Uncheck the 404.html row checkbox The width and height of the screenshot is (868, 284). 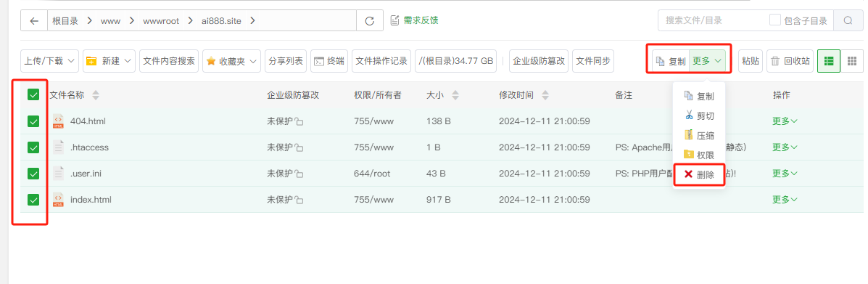point(33,121)
